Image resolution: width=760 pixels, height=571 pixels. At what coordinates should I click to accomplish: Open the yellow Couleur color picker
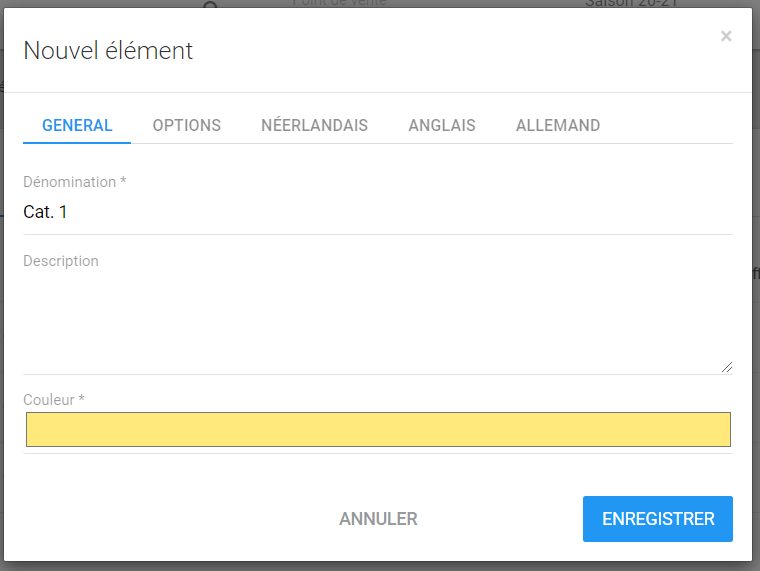[x=378, y=429]
